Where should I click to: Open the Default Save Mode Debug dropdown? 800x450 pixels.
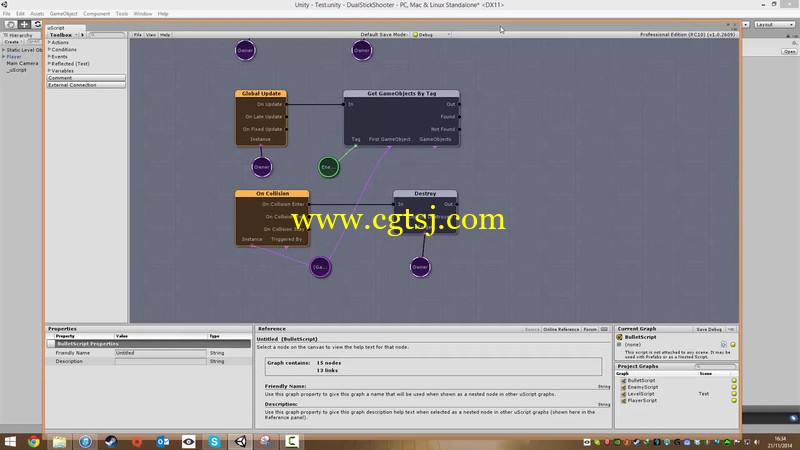coord(431,35)
